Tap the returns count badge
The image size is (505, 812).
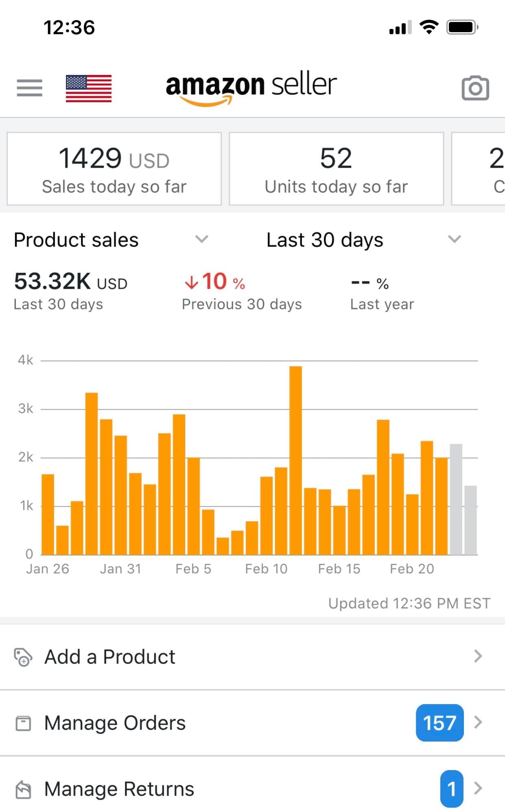(x=451, y=789)
